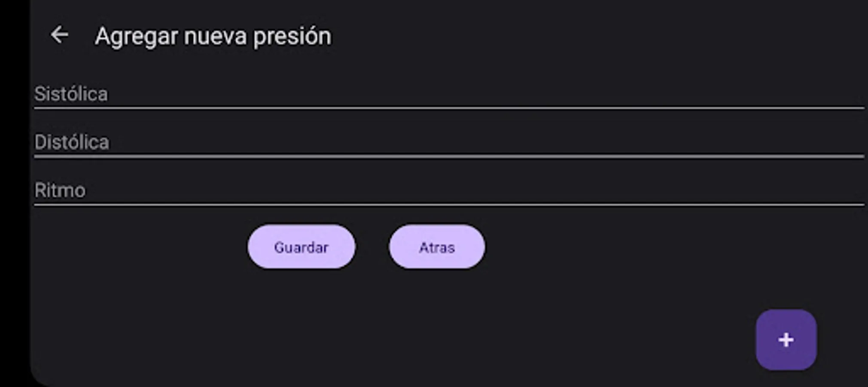The height and width of the screenshot is (387, 868).
Task: Save the pressure reading with Guardar
Action: point(301,247)
